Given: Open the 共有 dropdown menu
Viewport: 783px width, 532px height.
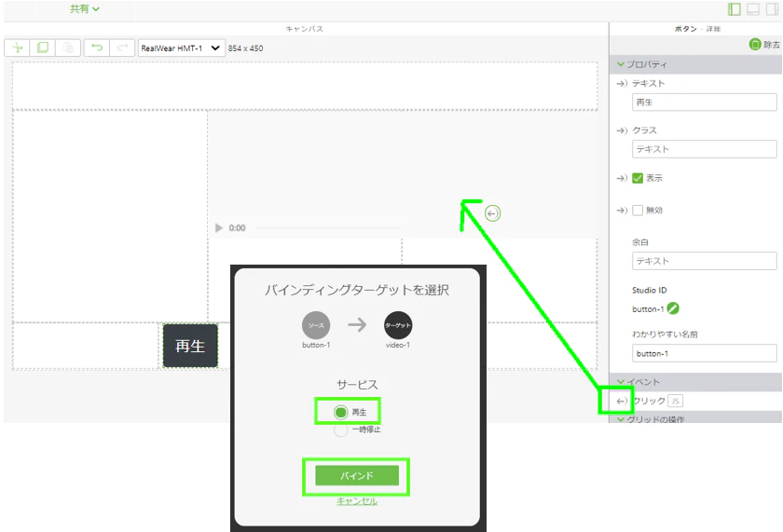Looking at the screenshot, I should click(x=84, y=9).
